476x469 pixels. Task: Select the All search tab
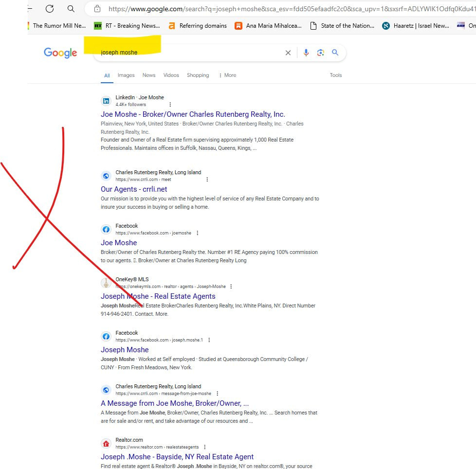(107, 75)
